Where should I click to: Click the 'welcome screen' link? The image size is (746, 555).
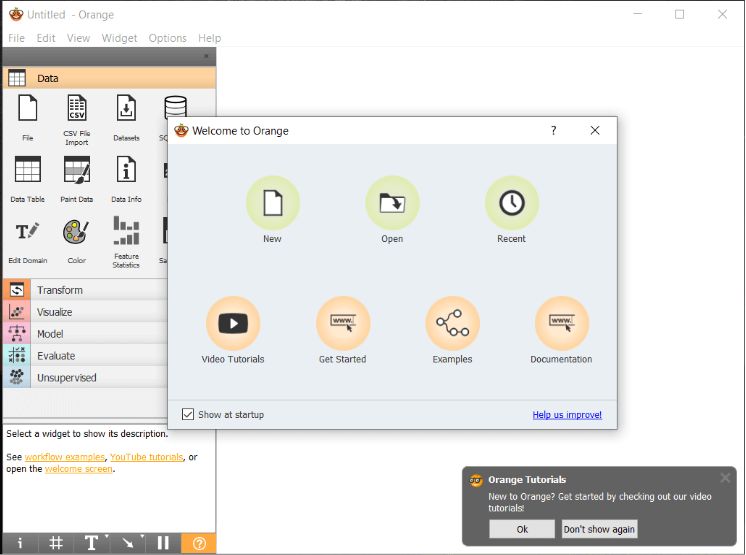[x=79, y=469]
